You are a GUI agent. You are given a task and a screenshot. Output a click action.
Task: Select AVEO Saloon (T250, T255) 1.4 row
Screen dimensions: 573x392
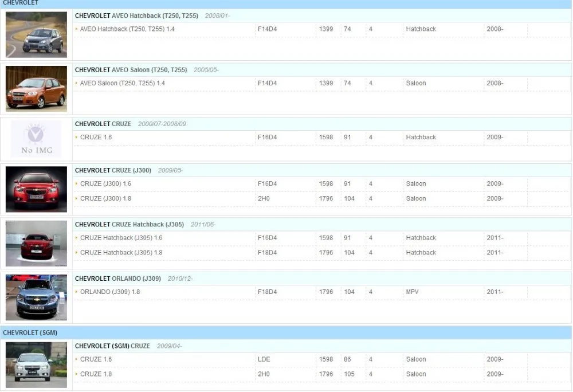[x=123, y=83]
